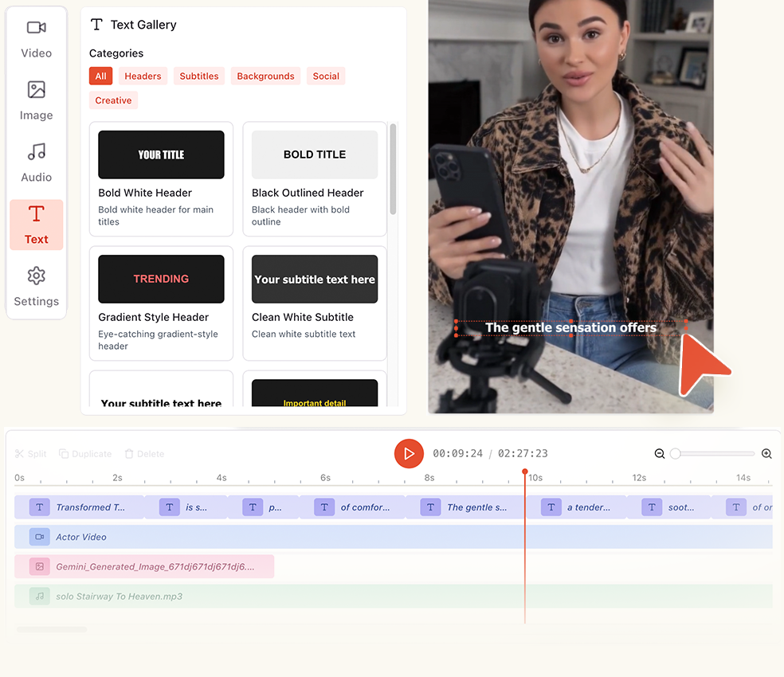Click the zoom out magnifier icon
Viewport: 784px width, 677px height.
click(660, 454)
